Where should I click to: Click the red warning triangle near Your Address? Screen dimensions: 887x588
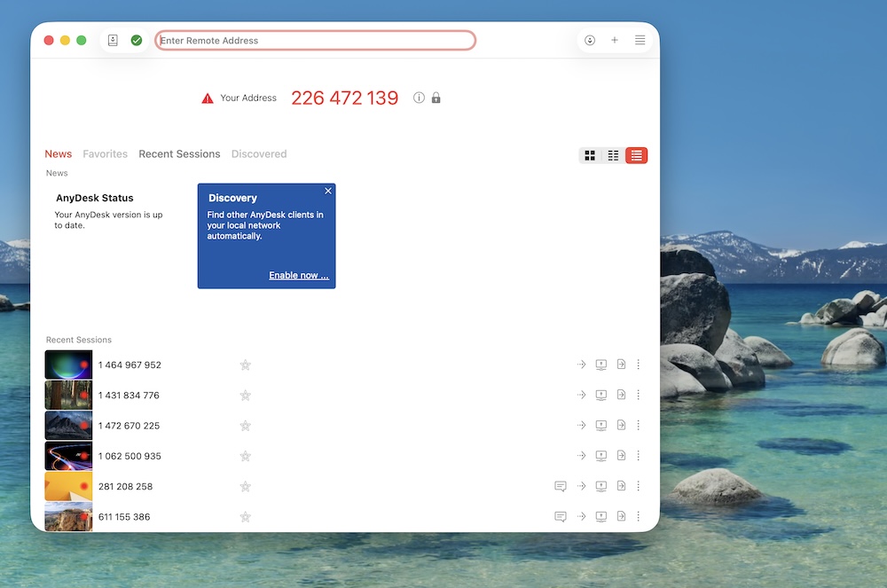click(x=208, y=98)
